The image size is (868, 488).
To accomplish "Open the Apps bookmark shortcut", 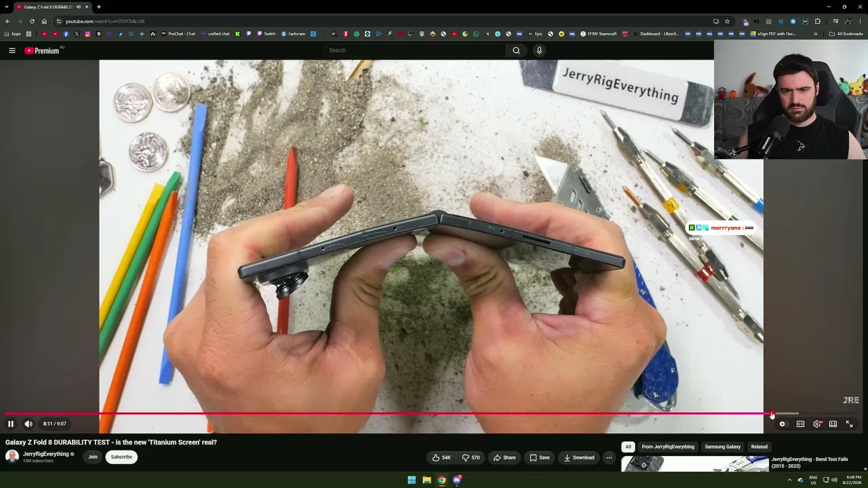I will click(13, 34).
